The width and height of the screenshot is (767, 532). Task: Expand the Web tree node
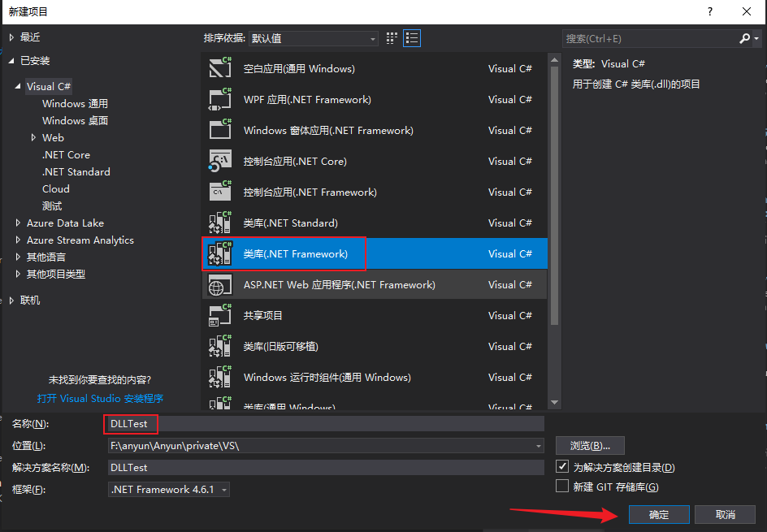tap(33, 137)
